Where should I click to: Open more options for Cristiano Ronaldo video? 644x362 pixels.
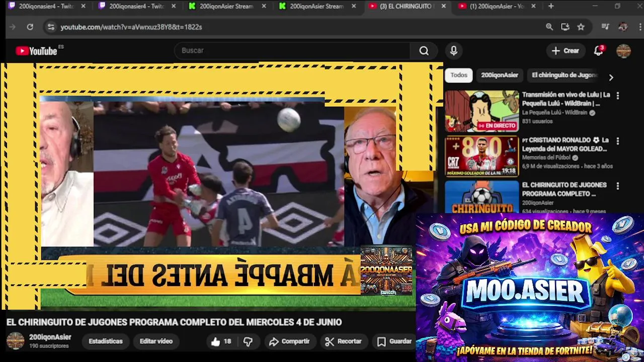[x=618, y=141]
